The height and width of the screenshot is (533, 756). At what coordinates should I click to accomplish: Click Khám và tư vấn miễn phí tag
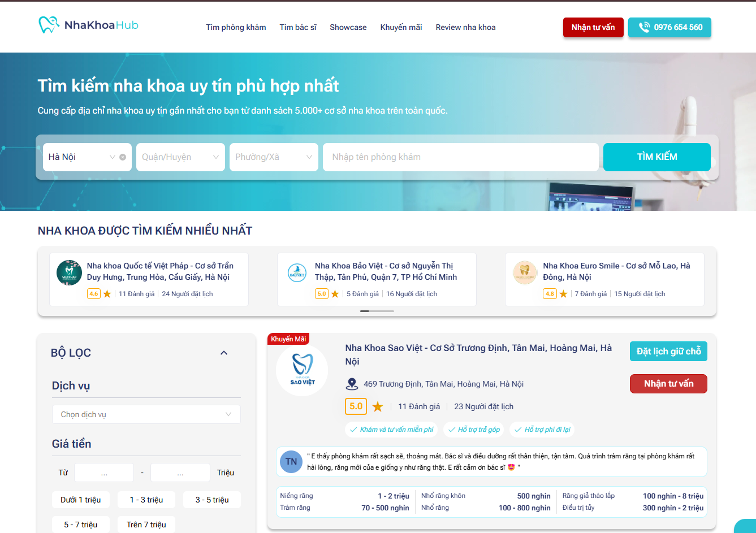point(392,430)
